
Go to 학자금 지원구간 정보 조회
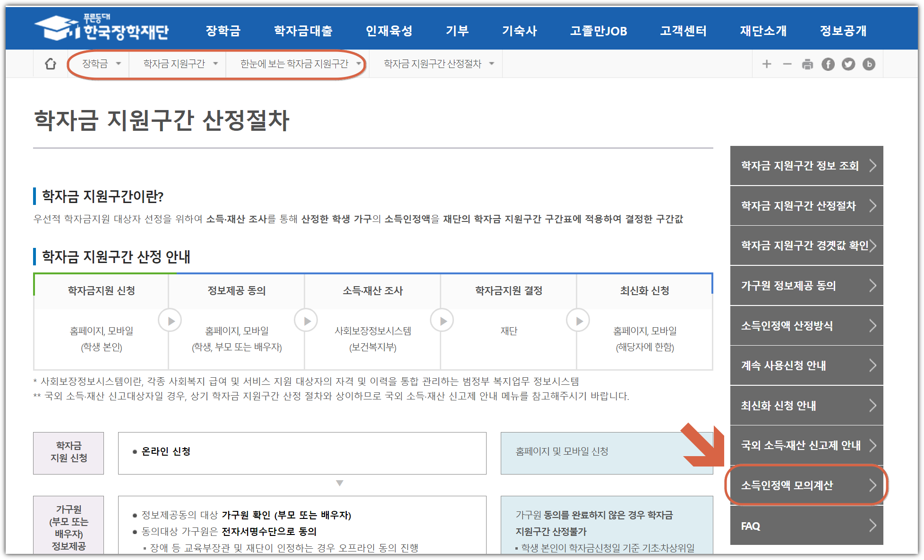click(x=806, y=166)
